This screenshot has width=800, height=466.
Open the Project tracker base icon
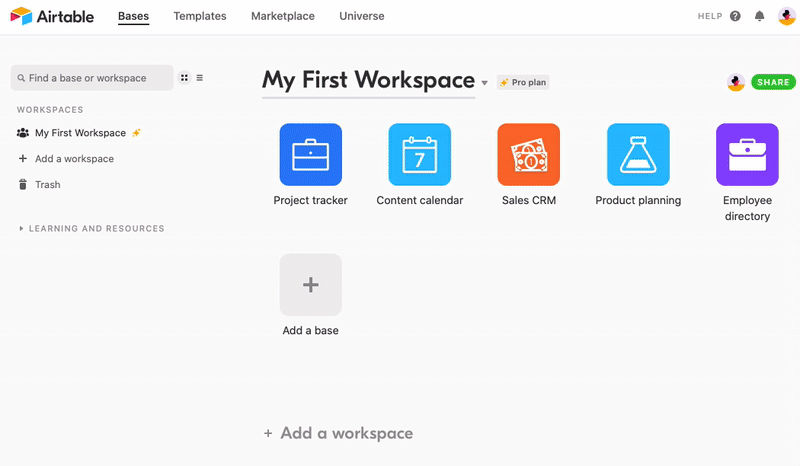tap(311, 154)
